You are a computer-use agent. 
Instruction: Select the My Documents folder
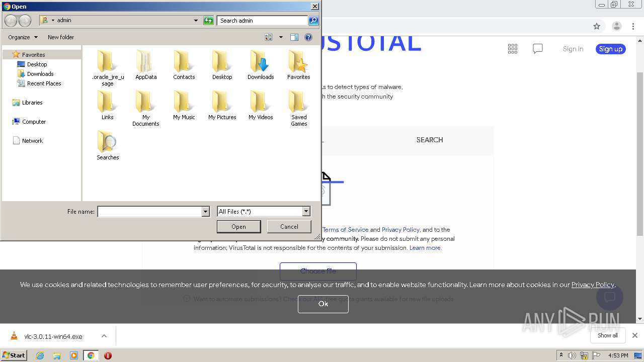pos(146,108)
